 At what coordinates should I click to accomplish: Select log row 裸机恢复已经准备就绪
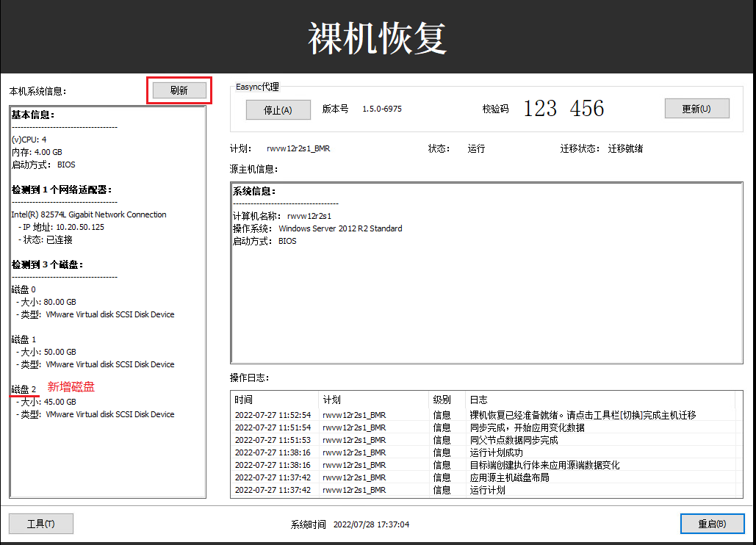582,415
